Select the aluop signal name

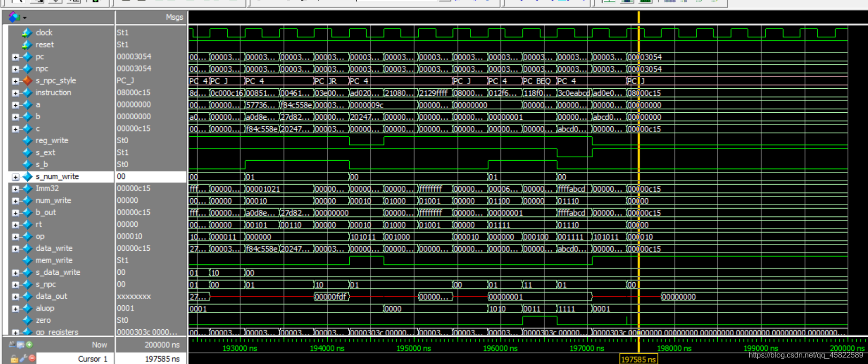45,308
